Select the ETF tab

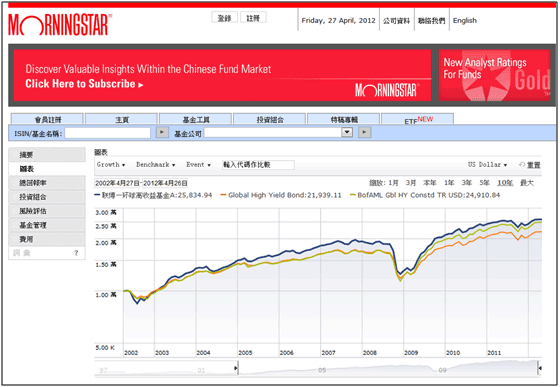tap(418, 119)
